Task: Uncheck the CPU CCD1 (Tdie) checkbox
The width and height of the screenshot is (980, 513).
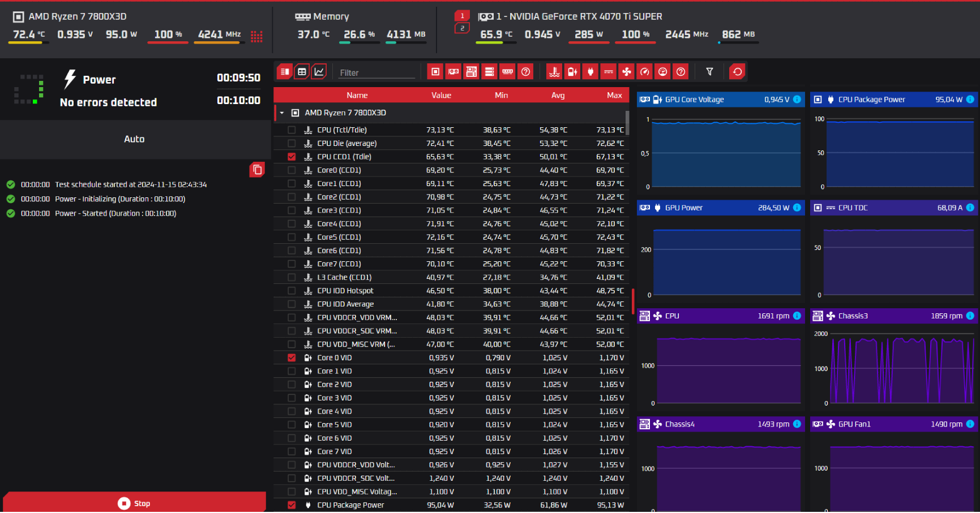Action: (292, 157)
